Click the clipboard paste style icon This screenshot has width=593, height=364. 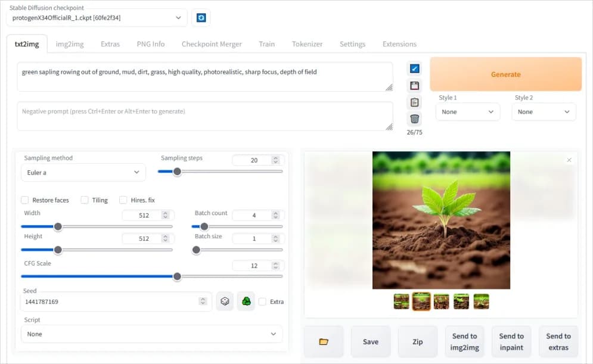coord(415,102)
